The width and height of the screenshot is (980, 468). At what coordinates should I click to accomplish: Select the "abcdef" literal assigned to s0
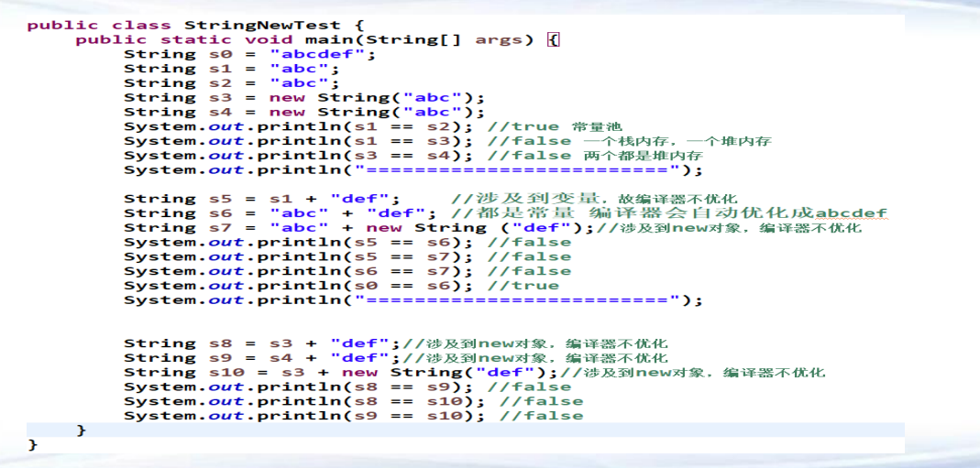318,54
